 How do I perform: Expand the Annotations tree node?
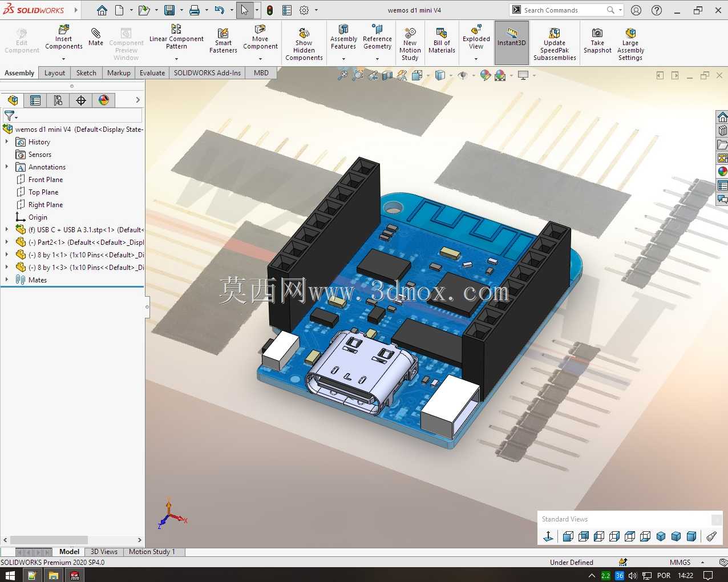7,167
